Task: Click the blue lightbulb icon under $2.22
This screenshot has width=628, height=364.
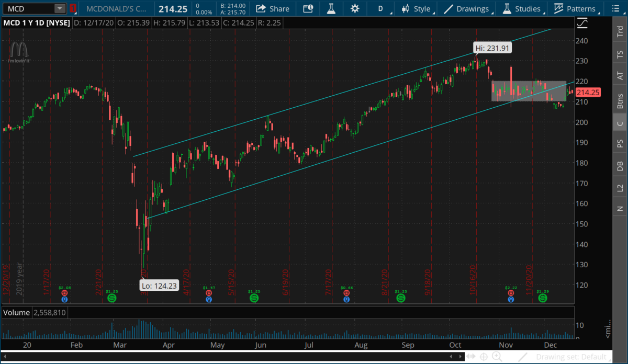Action: pos(511,300)
